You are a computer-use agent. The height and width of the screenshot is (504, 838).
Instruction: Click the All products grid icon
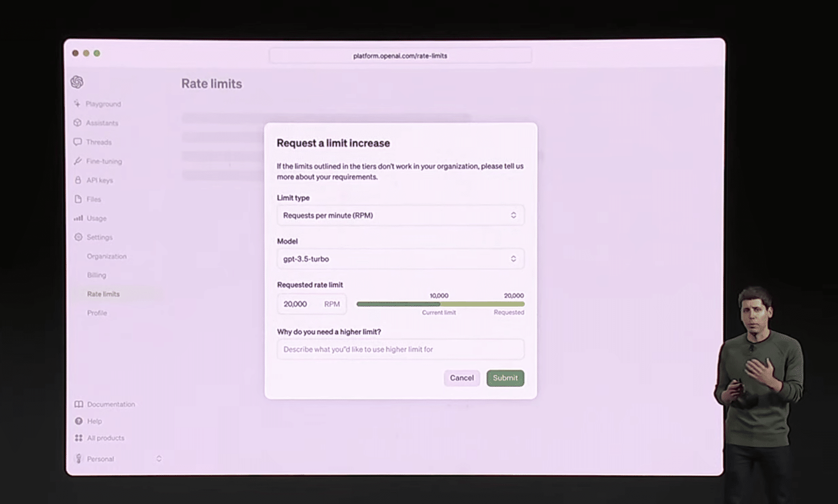[x=79, y=438]
